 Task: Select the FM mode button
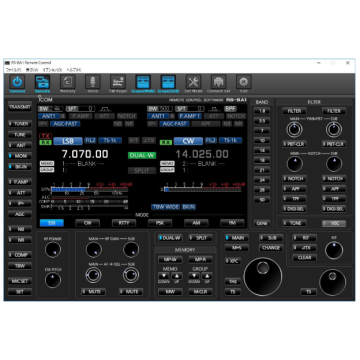[x=232, y=223]
